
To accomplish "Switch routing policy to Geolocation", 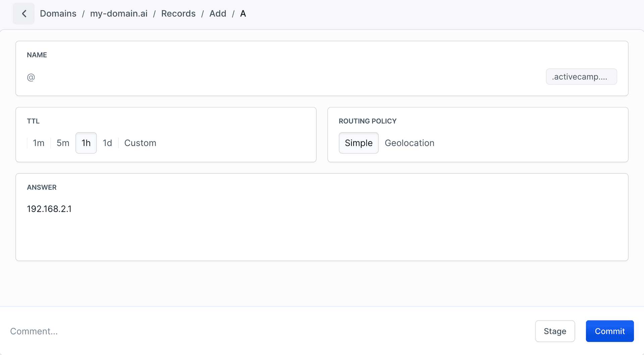I will (x=409, y=143).
